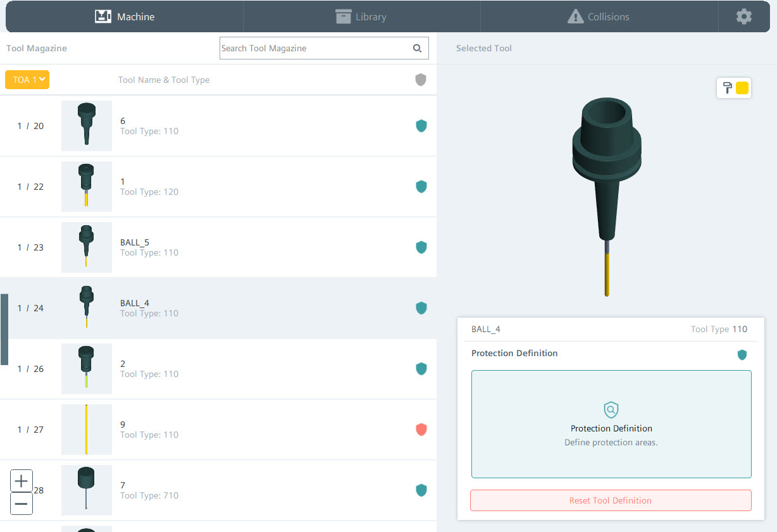Click protection shield of tool 1
Image resolution: width=777 pixels, height=532 pixels.
pos(421,187)
